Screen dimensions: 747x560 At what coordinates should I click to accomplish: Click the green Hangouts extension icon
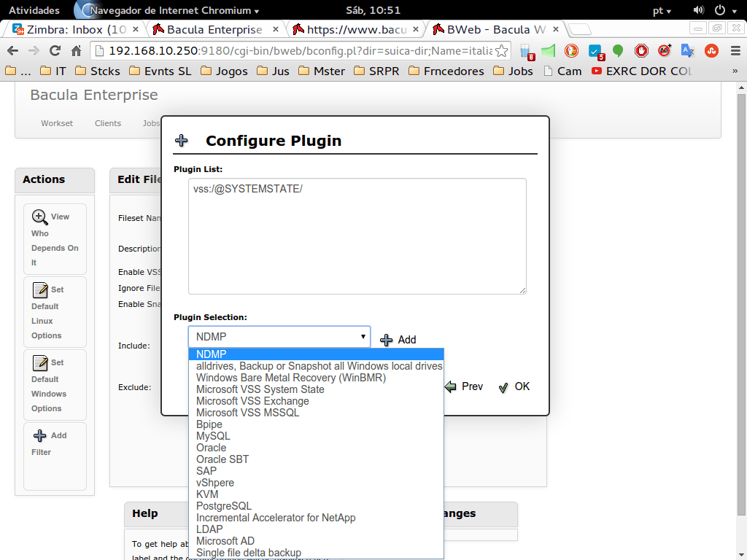[618, 50]
